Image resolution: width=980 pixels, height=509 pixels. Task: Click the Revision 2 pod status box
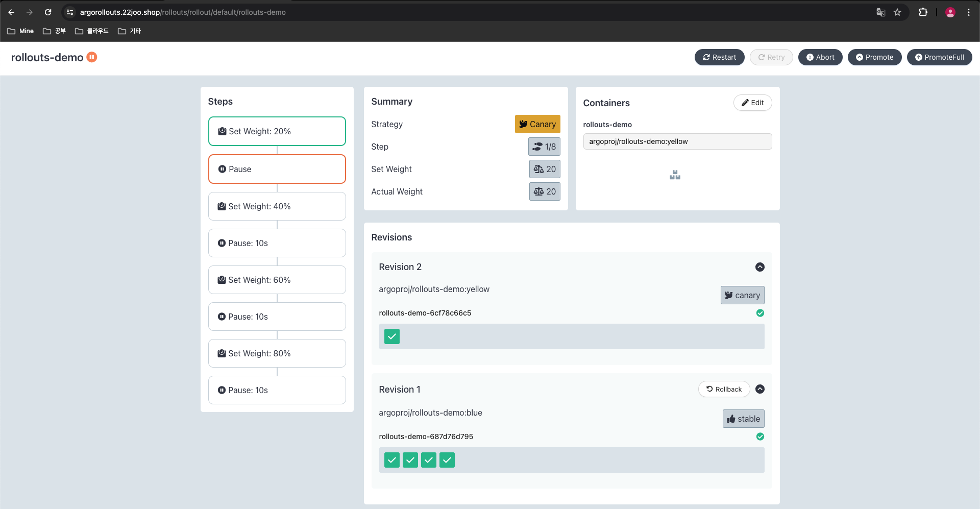pos(392,336)
